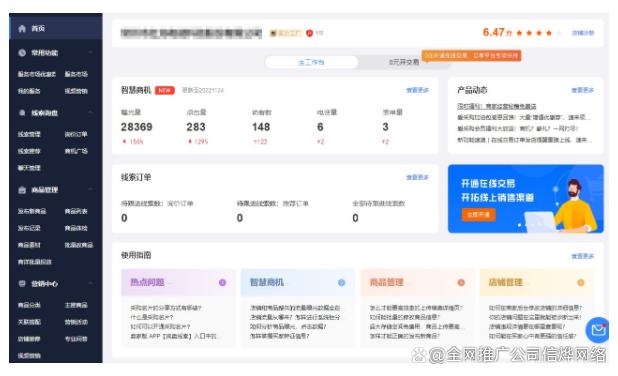Switch to the 主工作台 tab
This screenshot has width=618, height=376.
click(x=311, y=62)
